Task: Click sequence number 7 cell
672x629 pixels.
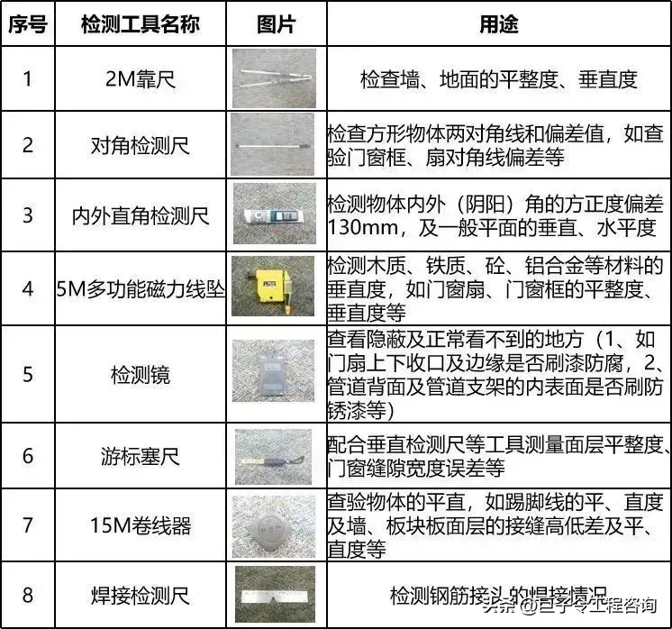Action: 28,524
